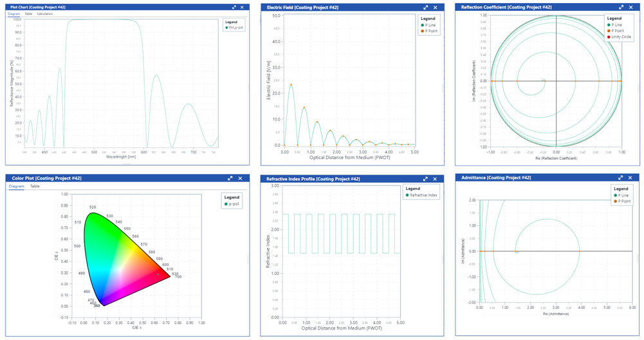This screenshot has width=644, height=340.
Task: Maximize the Plot Chart panel
Action: point(234,7)
